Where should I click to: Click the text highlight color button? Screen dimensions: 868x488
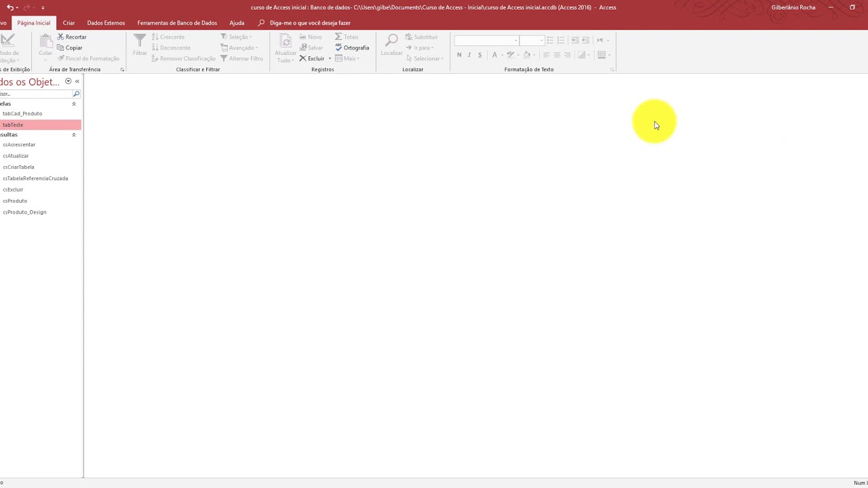coord(510,55)
